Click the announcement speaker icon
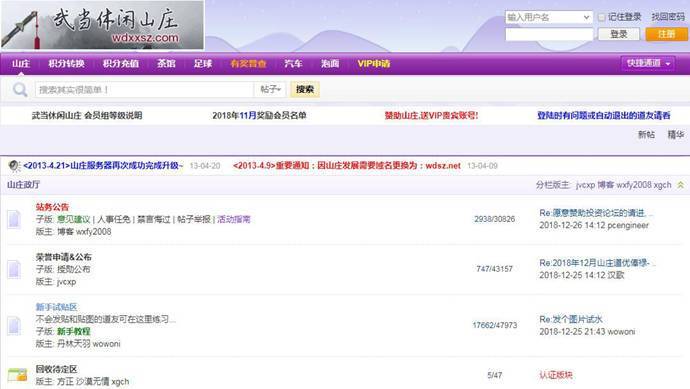Viewport: 690px width, 389px height. point(14,166)
